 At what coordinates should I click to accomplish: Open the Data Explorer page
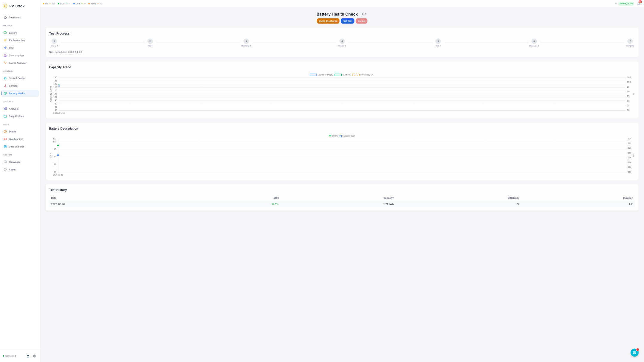point(16,147)
